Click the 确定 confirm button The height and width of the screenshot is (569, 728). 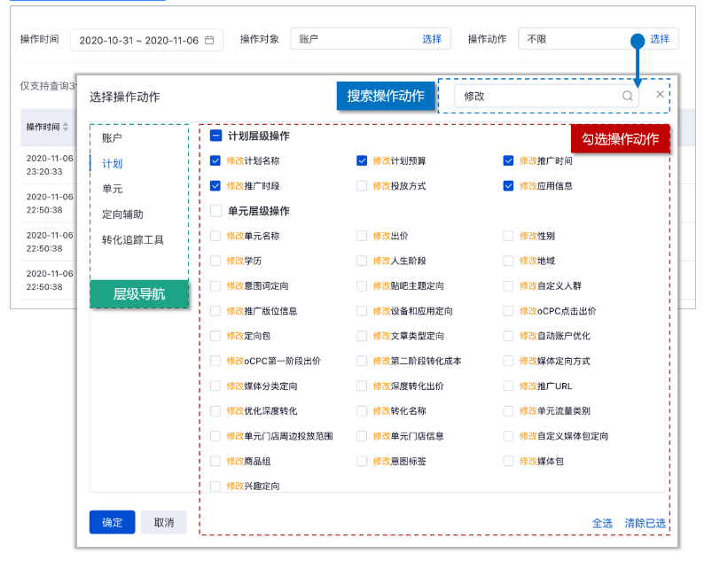[x=112, y=522]
